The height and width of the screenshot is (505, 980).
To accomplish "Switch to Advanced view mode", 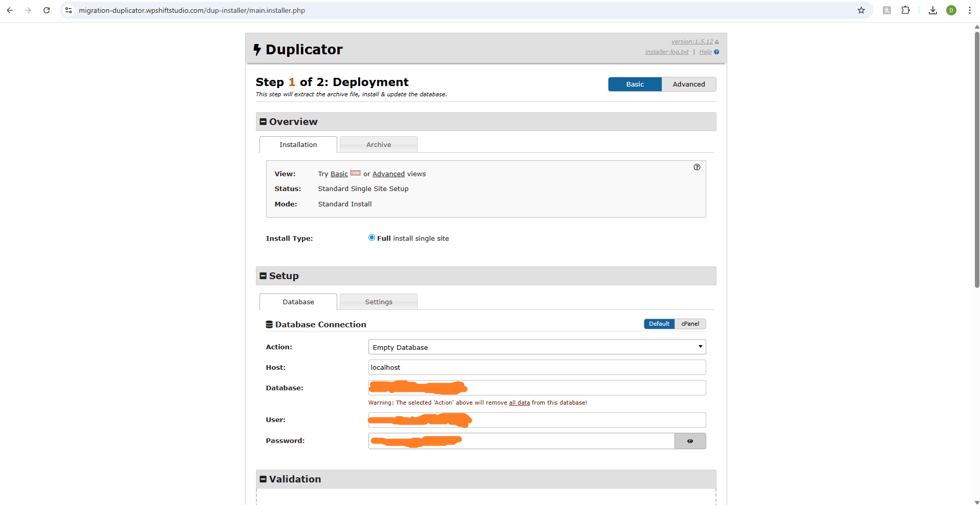I will [x=689, y=84].
